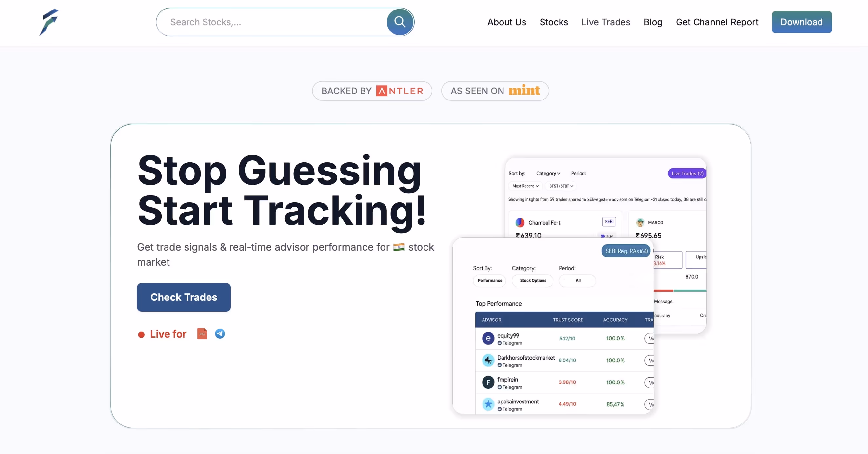Click Darkhorsofstockmarket avatar icon
868x454 pixels.
pos(488,360)
